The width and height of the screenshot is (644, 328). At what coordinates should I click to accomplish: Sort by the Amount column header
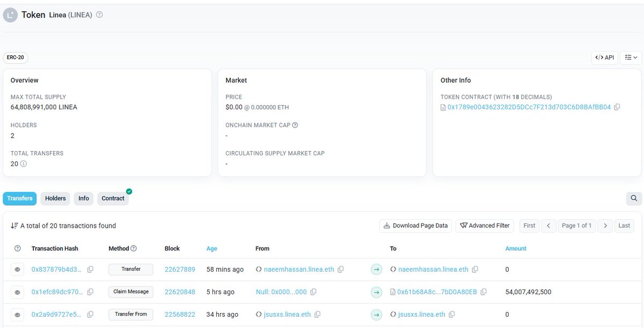[x=516, y=249]
